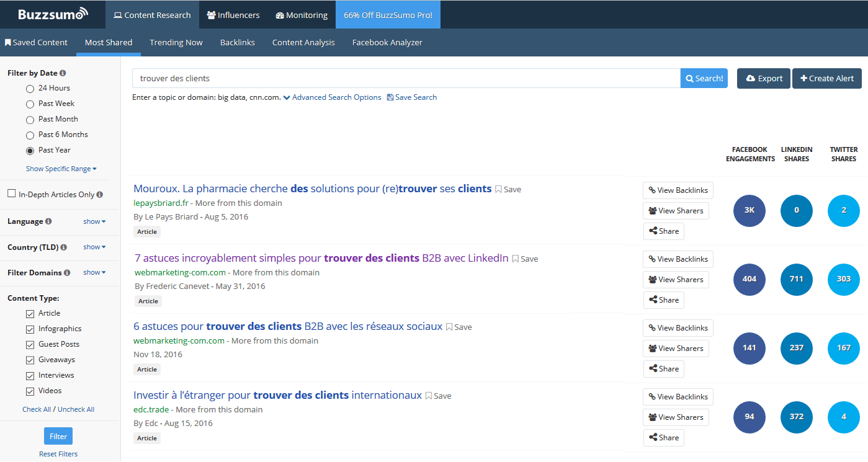Image resolution: width=868 pixels, height=462 pixels.
Task: Select the 24 Hours date filter
Action: (30, 89)
